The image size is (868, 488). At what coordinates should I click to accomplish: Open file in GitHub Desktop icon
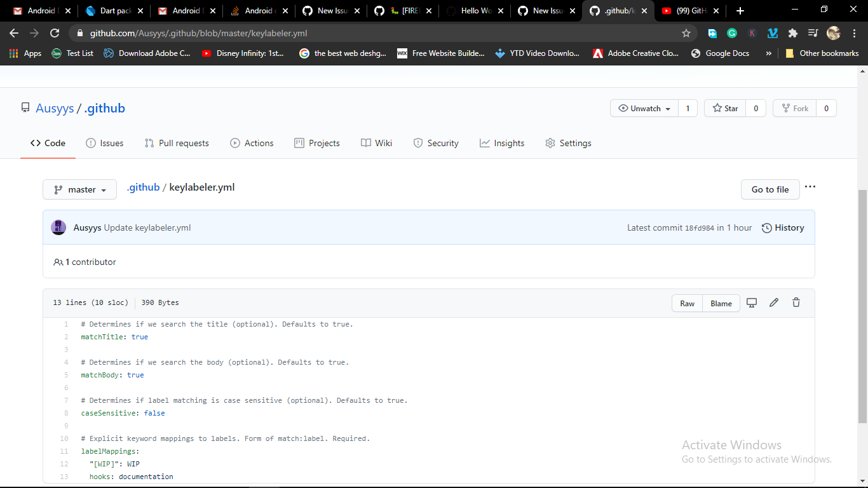tap(752, 303)
